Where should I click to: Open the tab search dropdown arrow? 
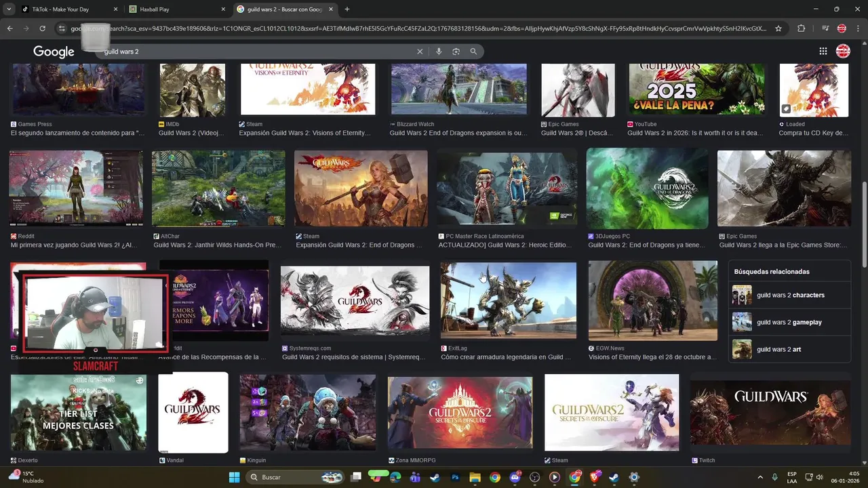8,9
